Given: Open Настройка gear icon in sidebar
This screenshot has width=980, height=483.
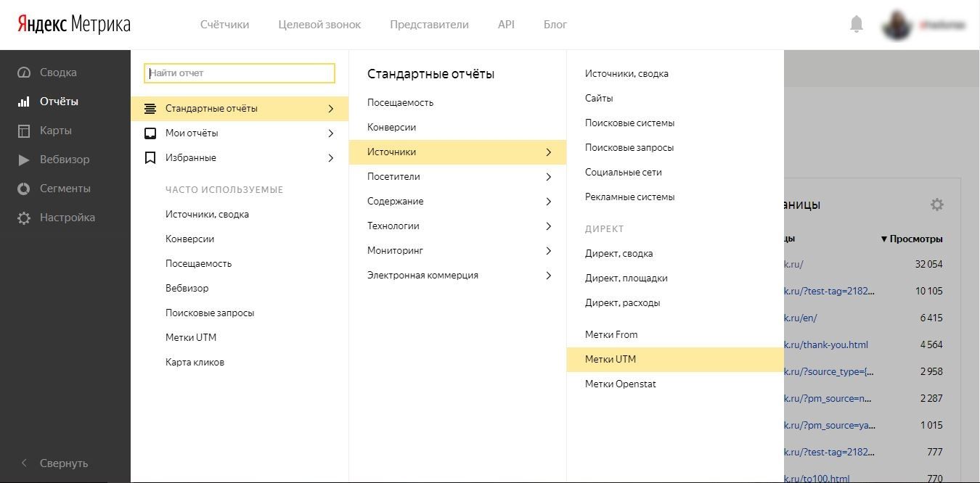Looking at the screenshot, I should pos(24,218).
